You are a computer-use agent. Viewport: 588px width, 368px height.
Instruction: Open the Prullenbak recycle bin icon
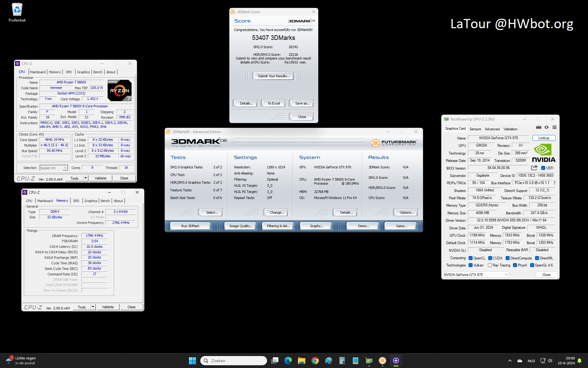click(17, 12)
